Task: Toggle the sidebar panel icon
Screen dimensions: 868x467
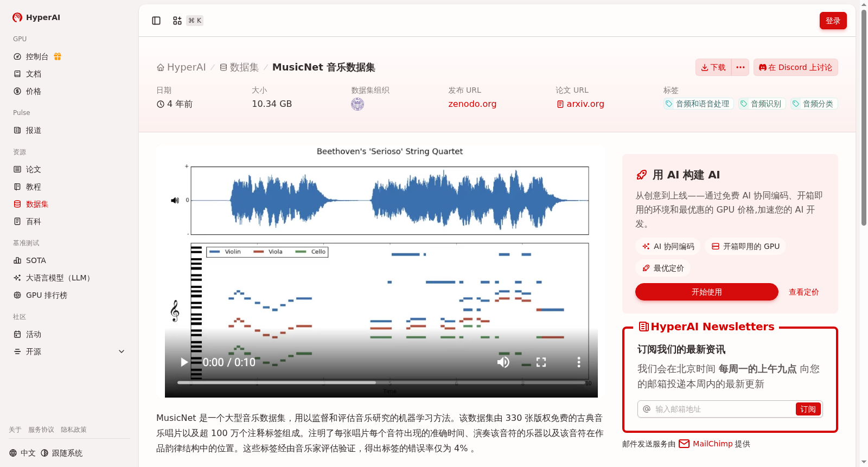Action: (156, 21)
